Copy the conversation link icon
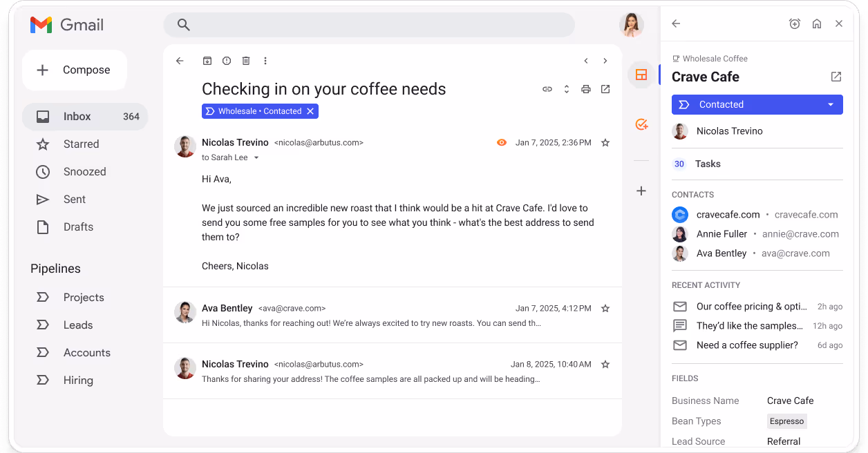 point(547,89)
